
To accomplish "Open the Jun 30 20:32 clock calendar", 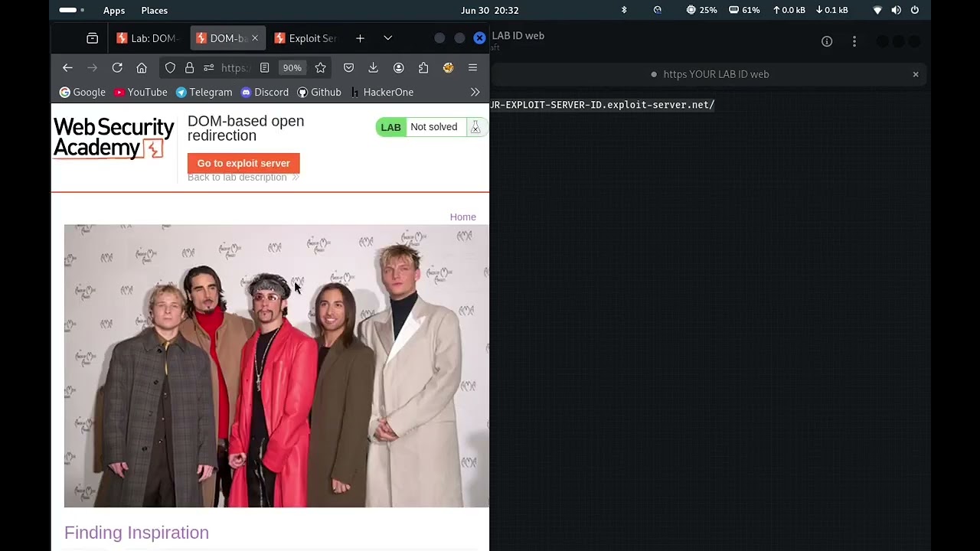I will pyautogui.click(x=490, y=10).
